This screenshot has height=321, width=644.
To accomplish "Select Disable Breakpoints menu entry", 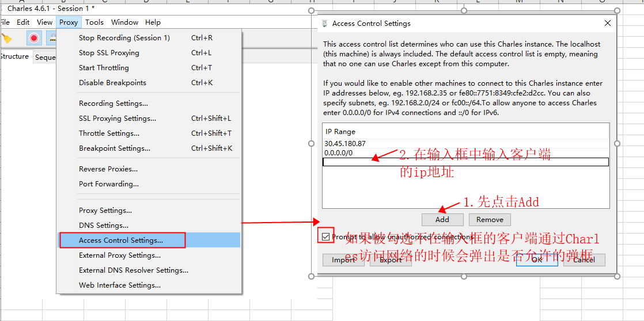I will click(149, 82).
